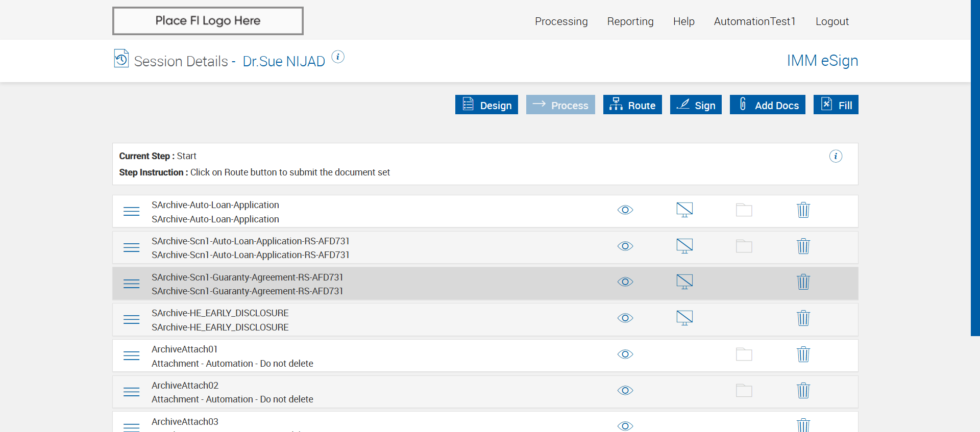The height and width of the screenshot is (432, 980).
Task: Open the Reporting menu
Action: point(630,21)
